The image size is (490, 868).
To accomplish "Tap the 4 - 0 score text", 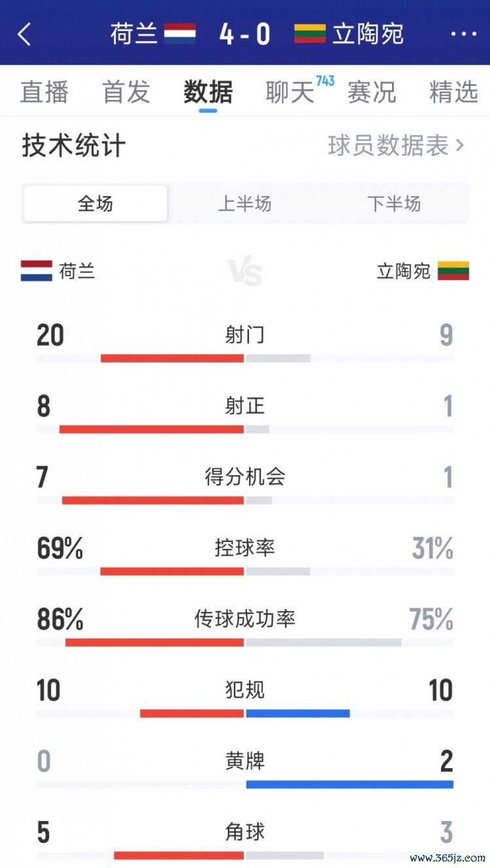I will tap(245, 34).
